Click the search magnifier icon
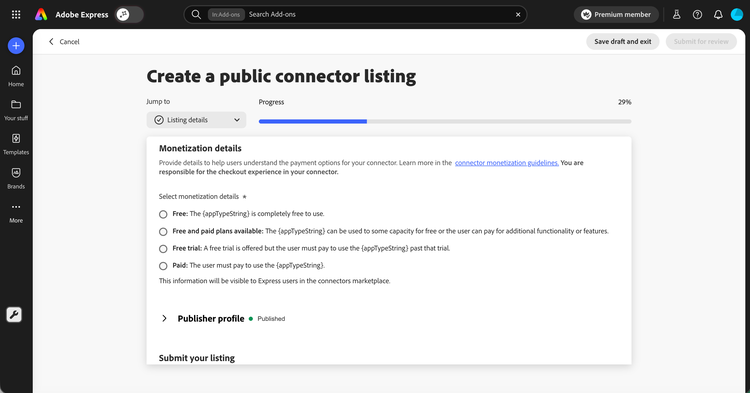Viewport: 750px width, 393px height. pyautogui.click(x=196, y=15)
